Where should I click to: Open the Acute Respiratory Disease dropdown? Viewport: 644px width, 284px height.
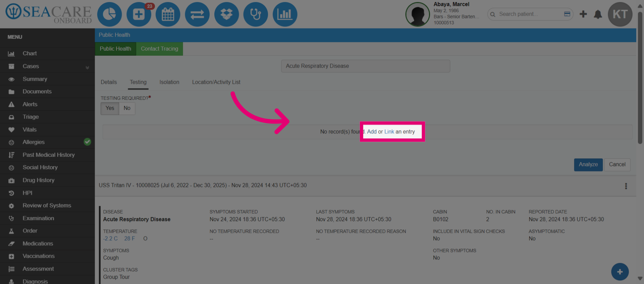[x=366, y=66]
